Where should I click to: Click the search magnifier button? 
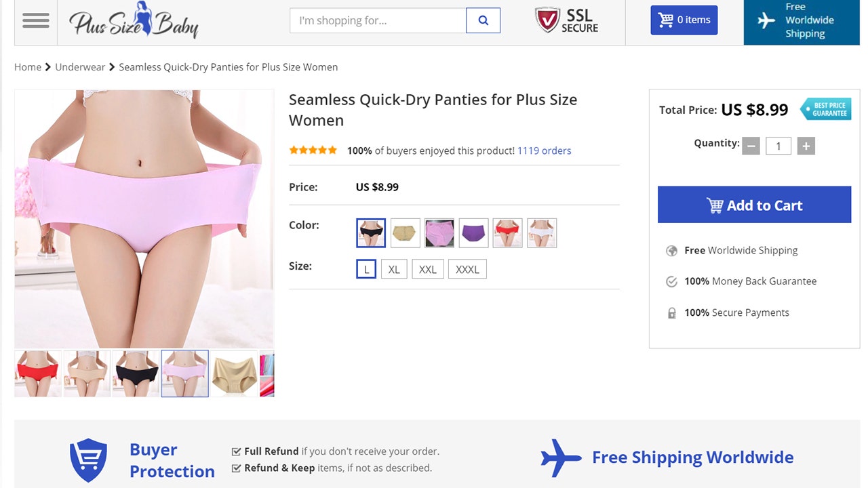(x=483, y=20)
